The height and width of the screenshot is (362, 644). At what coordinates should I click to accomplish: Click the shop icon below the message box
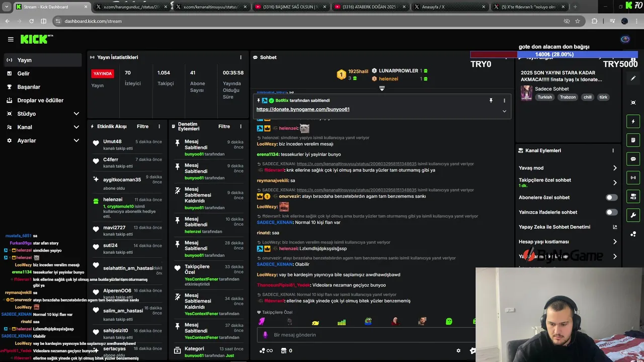pos(283,350)
